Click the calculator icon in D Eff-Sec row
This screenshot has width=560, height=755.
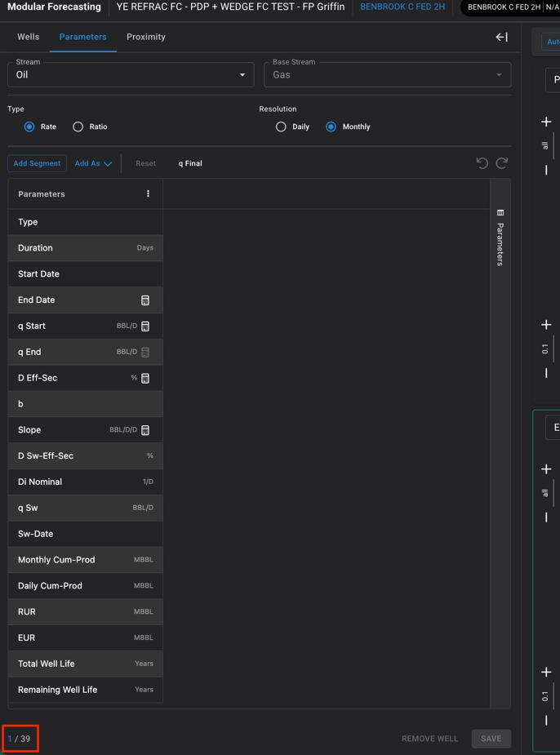point(145,378)
